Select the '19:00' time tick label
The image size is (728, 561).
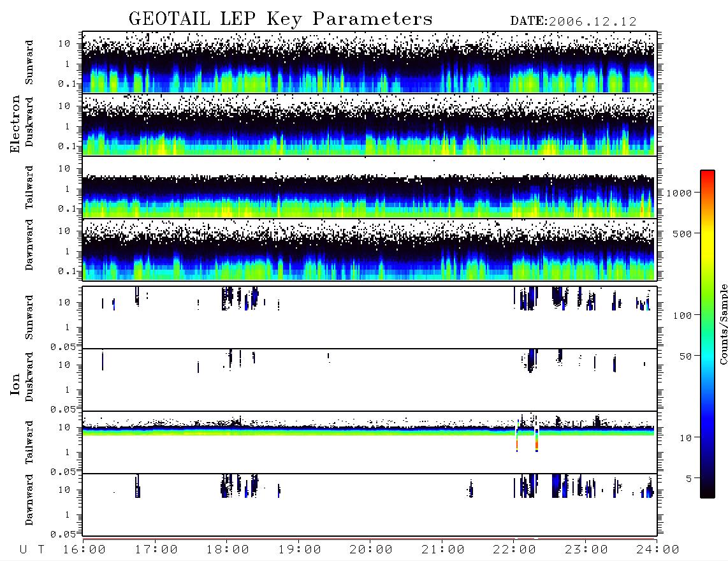300,550
